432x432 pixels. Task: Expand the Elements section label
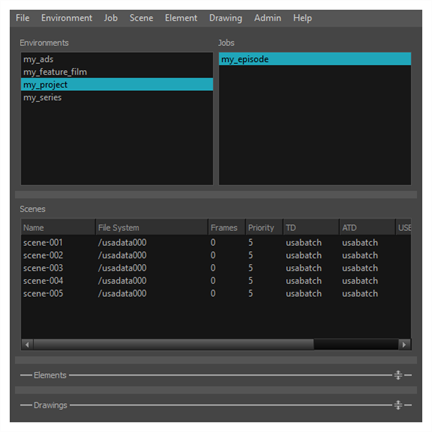pos(50,375)
